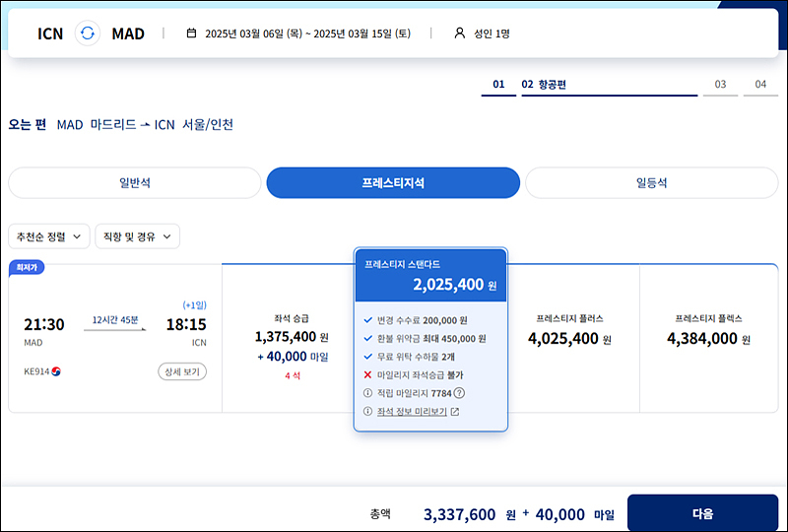Click the 성인 1명 passenger text

pos(492,33)
